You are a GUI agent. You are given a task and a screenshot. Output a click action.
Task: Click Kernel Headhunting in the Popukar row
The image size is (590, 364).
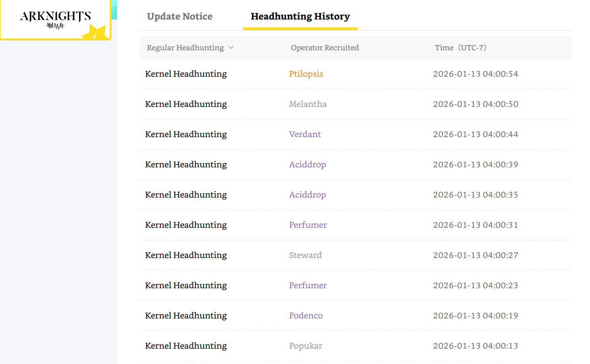coord(186,346)
